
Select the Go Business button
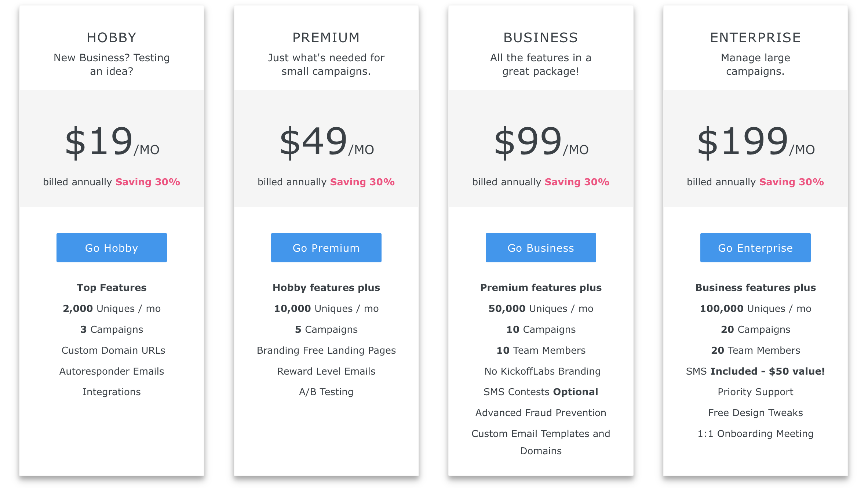pos(540,248)
